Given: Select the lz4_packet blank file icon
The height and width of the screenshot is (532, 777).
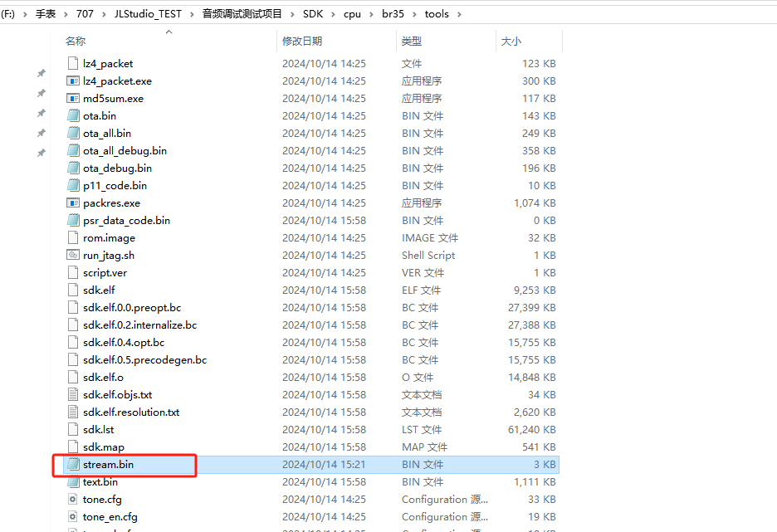Looking at the screenshot, I should click(x=73, y=63).
